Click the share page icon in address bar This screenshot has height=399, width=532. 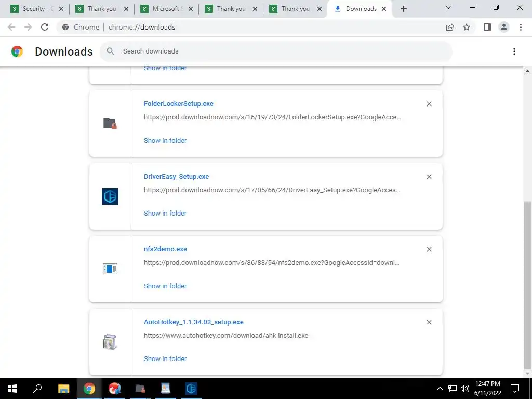tap(450, 27)
